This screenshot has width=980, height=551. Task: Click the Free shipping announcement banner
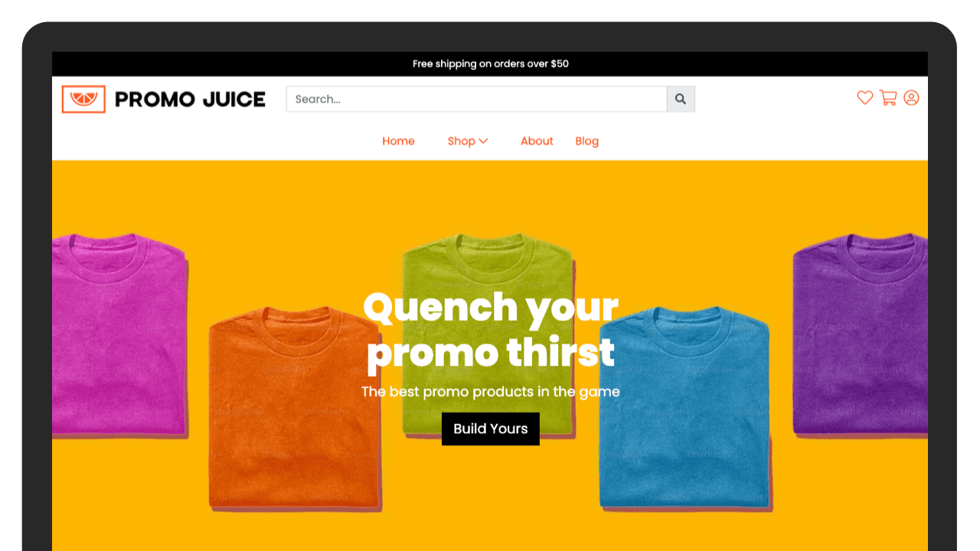490,64
